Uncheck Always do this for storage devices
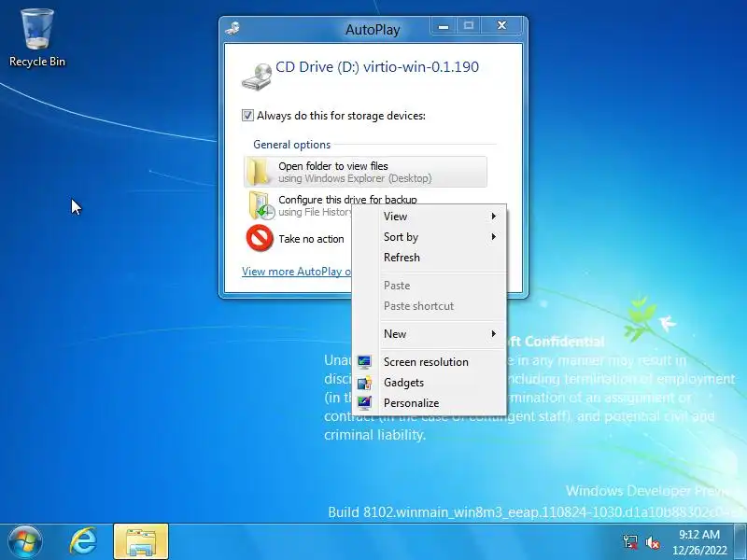The image size is (747, 560). tap(247, 115)
